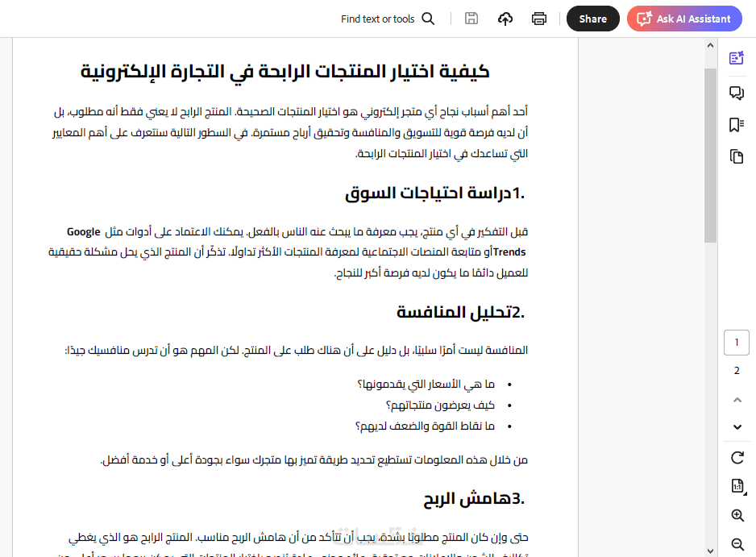
Task: Click the Save file floppy disk icon
Action: click(x=471, y=19)
